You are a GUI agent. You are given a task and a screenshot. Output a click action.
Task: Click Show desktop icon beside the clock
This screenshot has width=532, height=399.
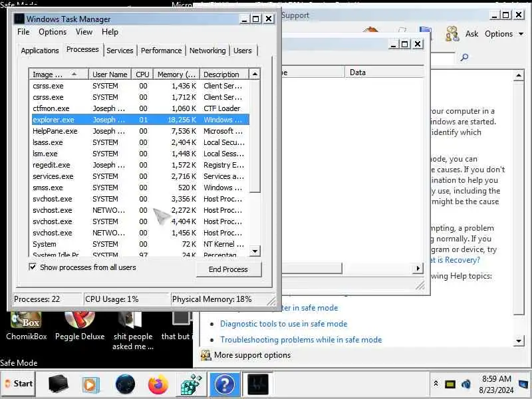click(x=523, y=384)
